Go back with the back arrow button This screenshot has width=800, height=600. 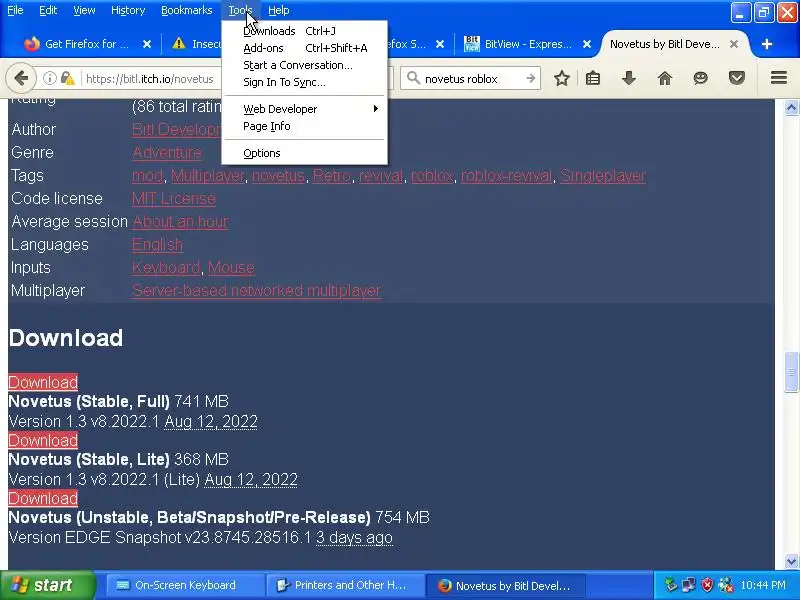(x=21, y=79)
